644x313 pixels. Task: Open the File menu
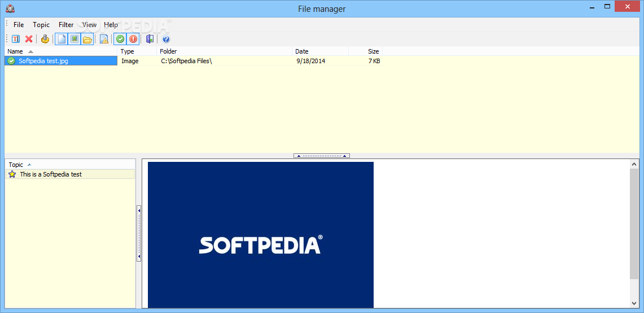click(19, 25)
